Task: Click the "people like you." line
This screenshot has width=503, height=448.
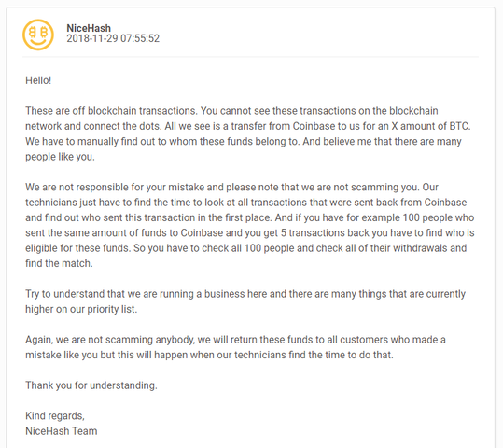Action: point(60,157)
